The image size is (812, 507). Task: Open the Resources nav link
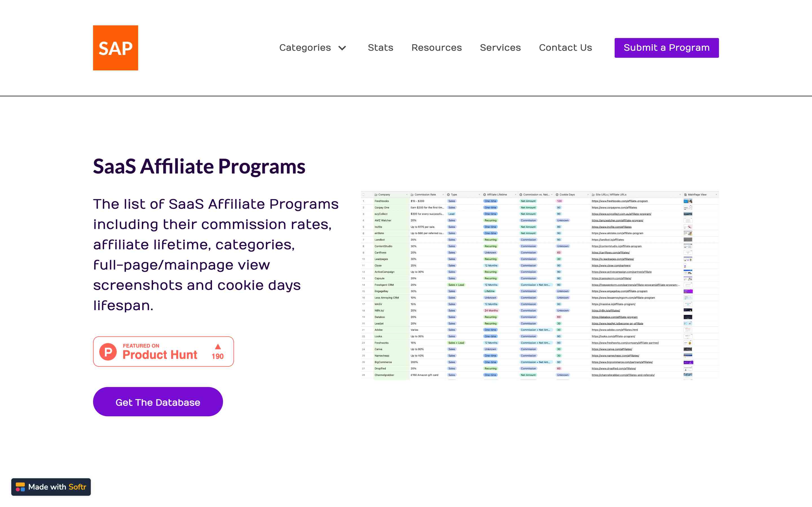tap(436, 48)
